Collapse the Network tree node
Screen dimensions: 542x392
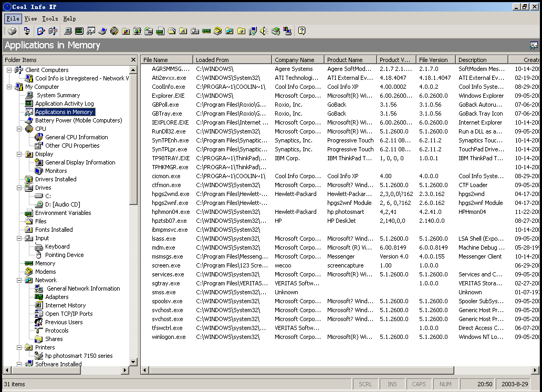[19, 280]
